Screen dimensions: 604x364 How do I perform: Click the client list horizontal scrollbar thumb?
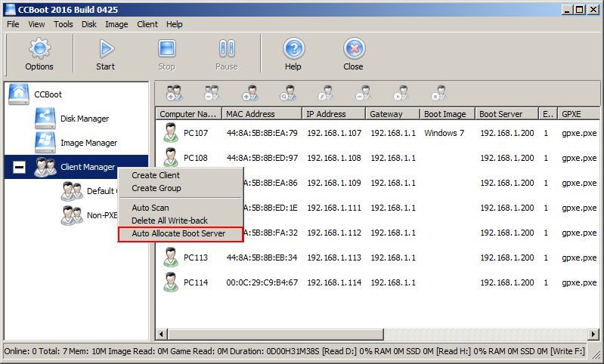[275, 334]
